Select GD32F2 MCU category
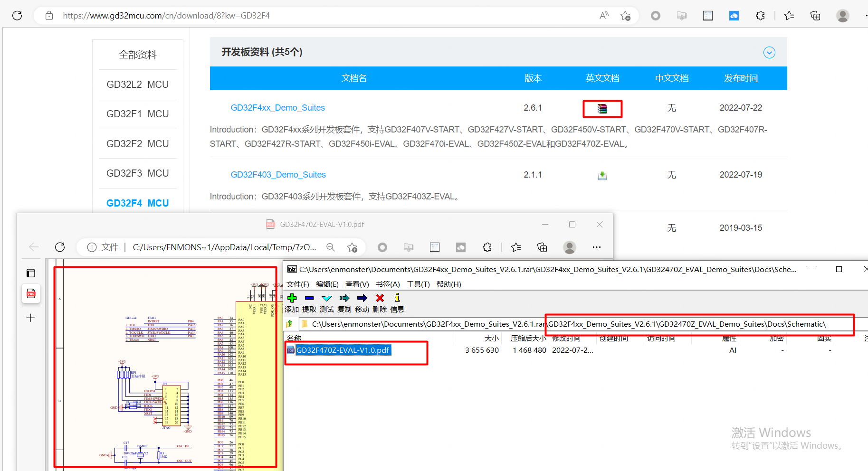This screenshot has width=868, height=471. pyautogui.click(x=138, y=144)
